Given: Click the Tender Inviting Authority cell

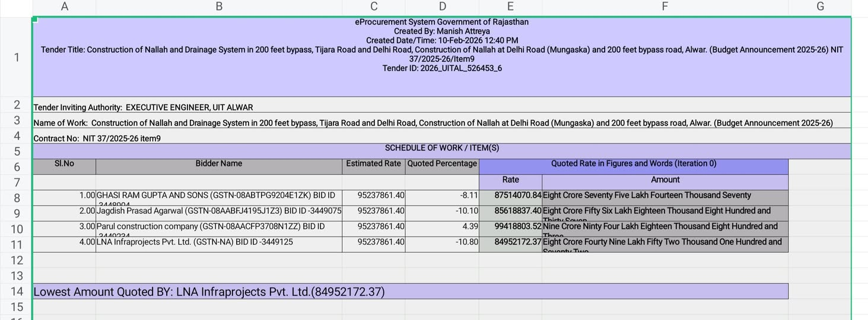Looking at the screenshot, I should (x=143, y=107).
